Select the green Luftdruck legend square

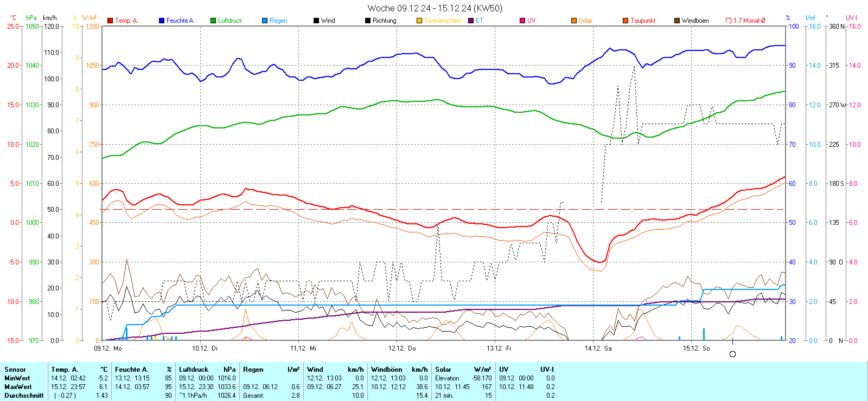pyautogui.click(x=213, y=21)
